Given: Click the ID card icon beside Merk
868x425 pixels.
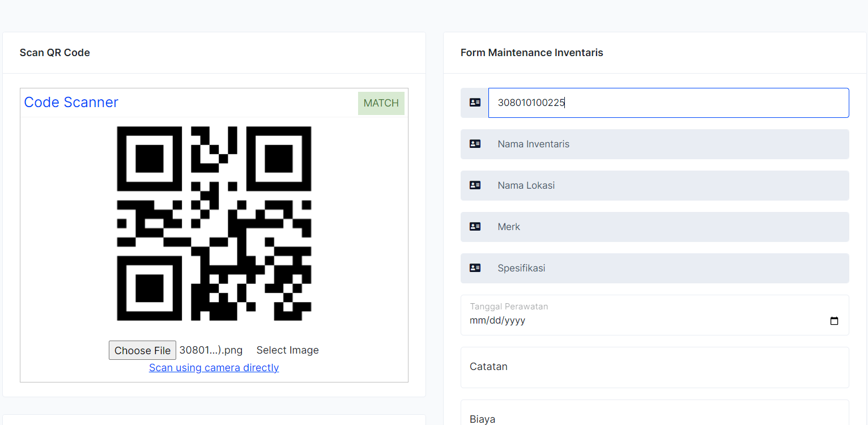Looking at the screenshot, I should tap(475, 227).
